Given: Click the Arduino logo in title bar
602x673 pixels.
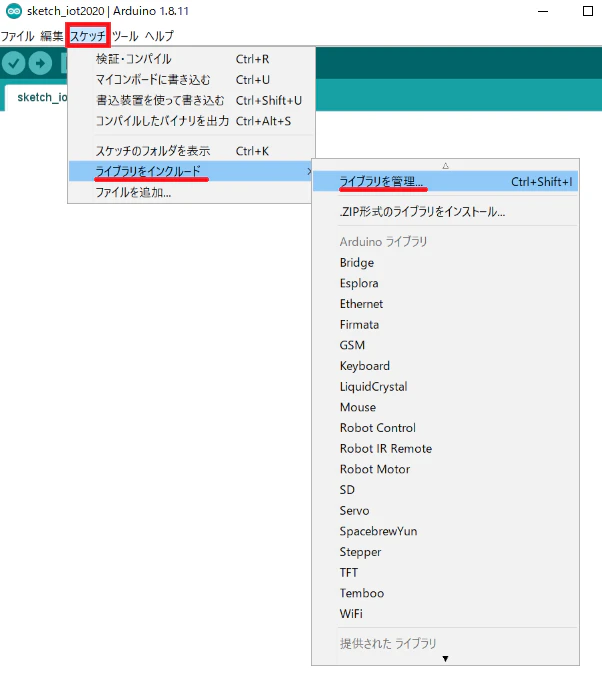Looking at the screenshot, I should point(14,11).
